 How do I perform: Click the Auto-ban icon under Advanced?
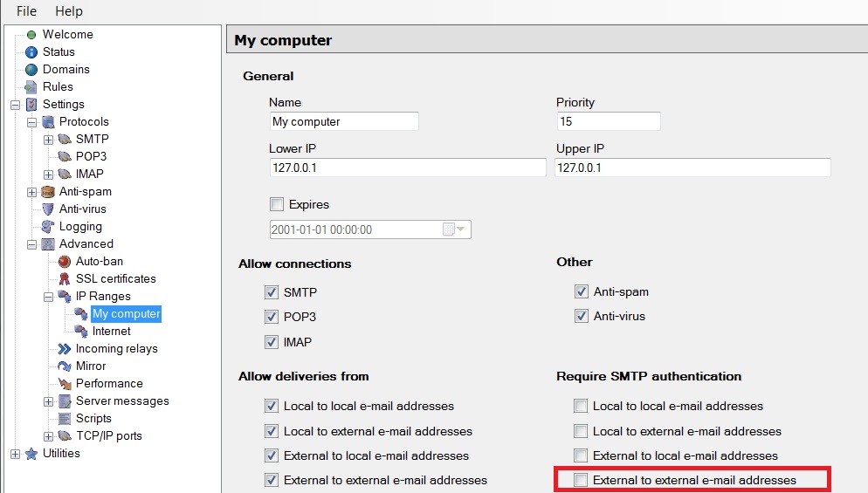coord(65,262)
